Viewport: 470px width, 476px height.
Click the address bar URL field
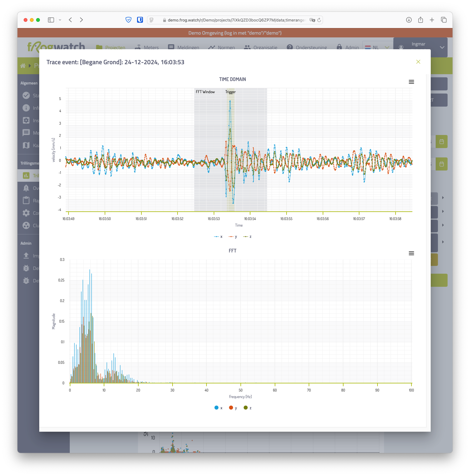point(235,20)
